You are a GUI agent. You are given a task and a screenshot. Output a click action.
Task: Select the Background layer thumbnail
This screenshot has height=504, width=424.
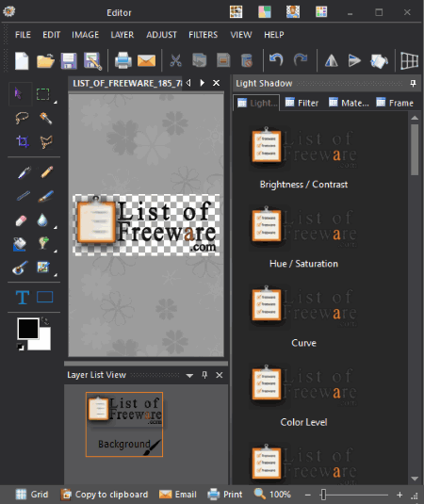pyautogui.click(x=124, y=424)
